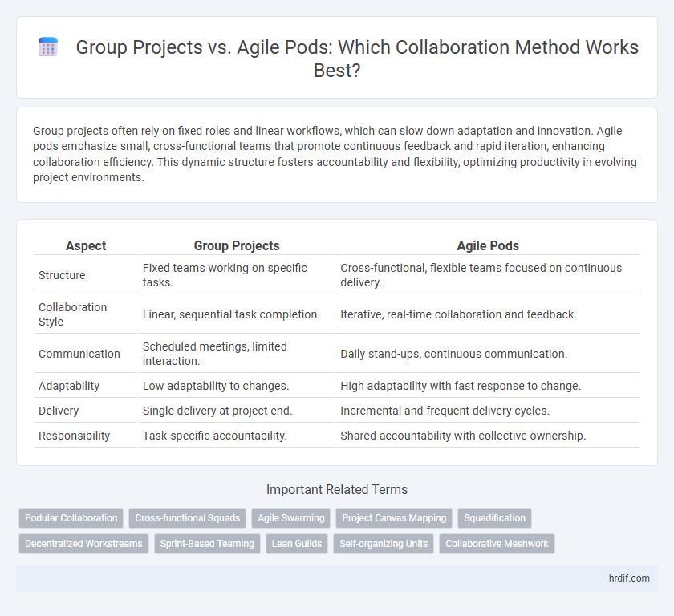Select the Sprint-Based Teaming tag
Screen dimensions: 674x616
click(207, 543)
